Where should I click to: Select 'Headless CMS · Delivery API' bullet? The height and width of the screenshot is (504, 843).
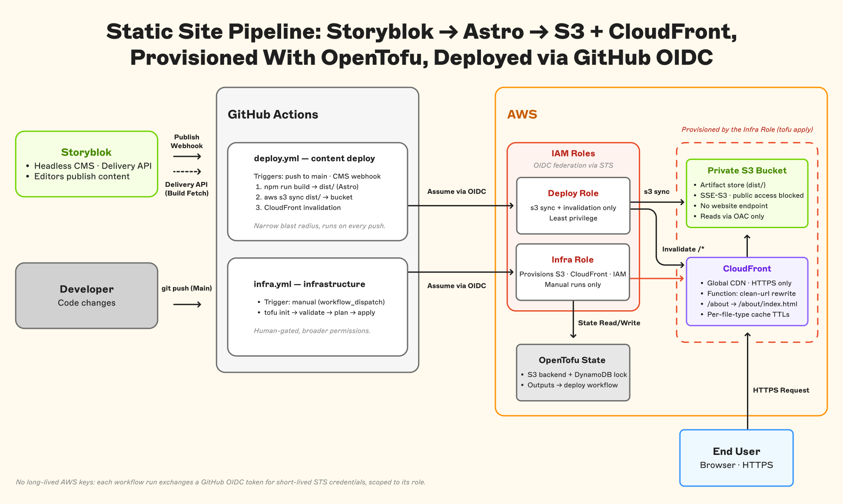point(93,166)
